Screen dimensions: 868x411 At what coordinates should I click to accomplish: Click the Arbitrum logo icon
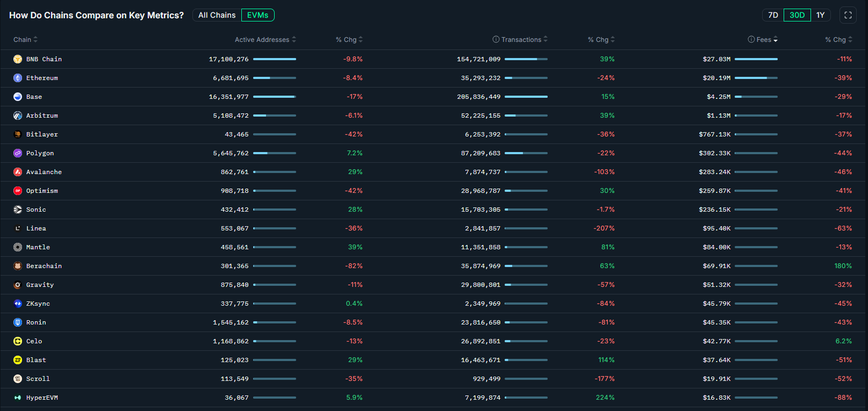point(18,116)
